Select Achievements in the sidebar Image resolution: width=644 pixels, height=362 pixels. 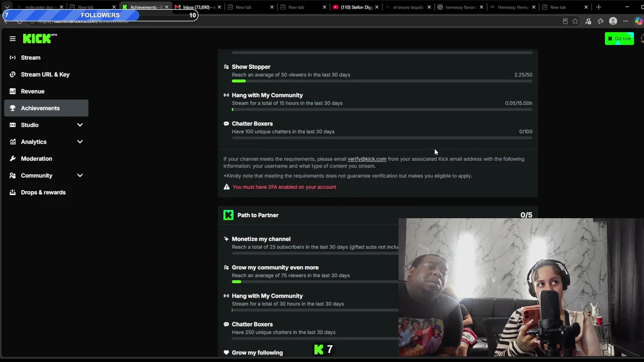pos(46,108)
